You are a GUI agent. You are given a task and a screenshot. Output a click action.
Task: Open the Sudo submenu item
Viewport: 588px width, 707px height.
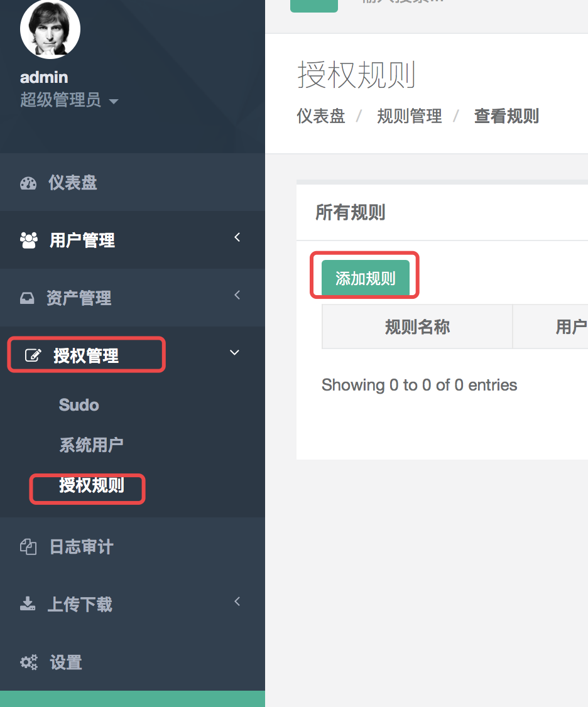pos(79,405)
